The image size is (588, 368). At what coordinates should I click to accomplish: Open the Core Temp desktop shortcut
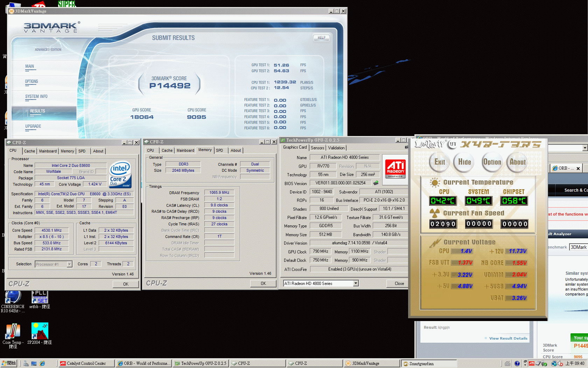tap(13, 335)
